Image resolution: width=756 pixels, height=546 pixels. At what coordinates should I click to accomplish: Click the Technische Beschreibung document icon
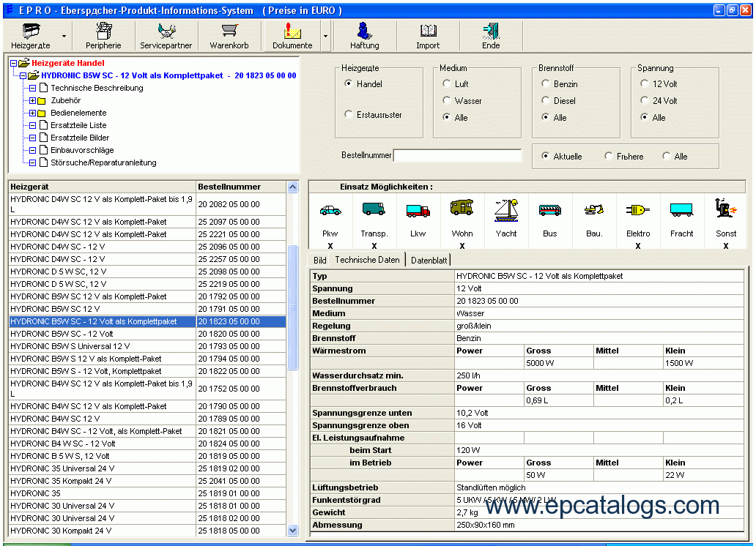tap(43, 88)
